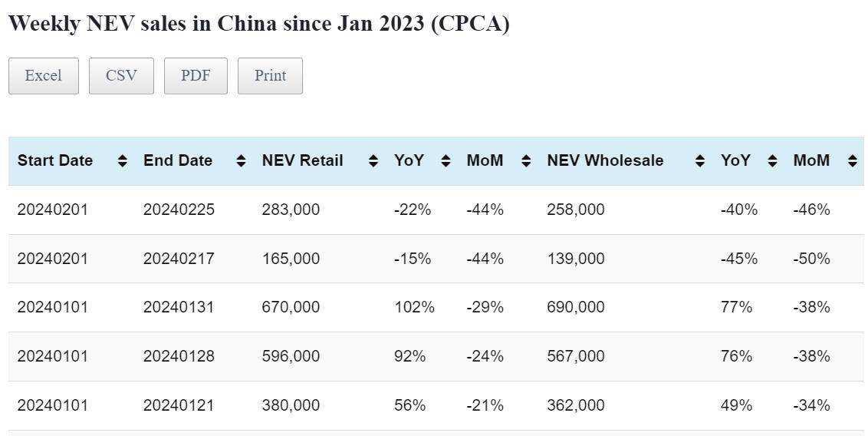The image size is (868, 436).
Task: Click the page title heading text
Action: [258, 24]
